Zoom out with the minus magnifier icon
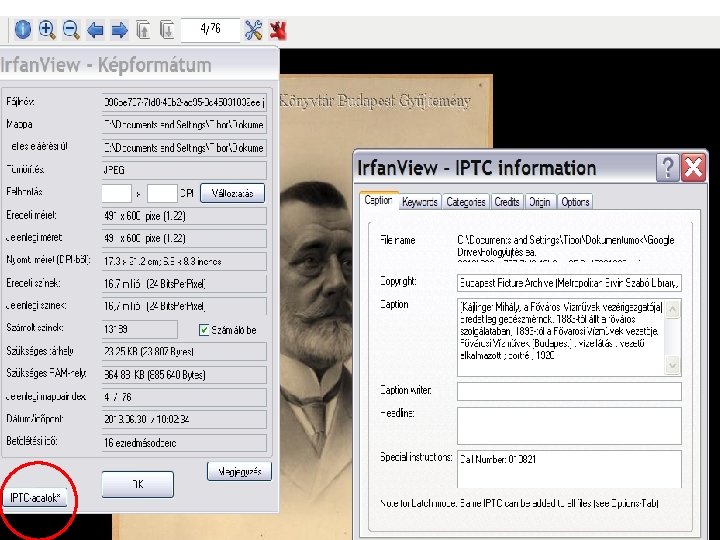Screen dimensions: 720x540 pos(71,30)
